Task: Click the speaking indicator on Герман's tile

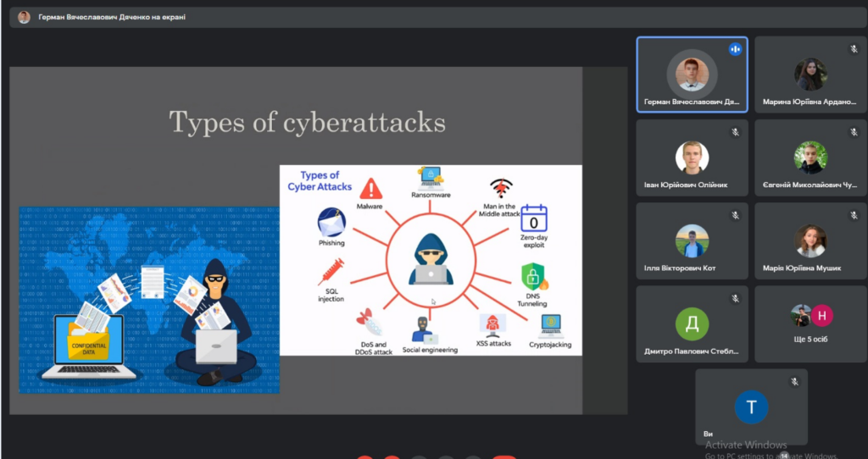Action: 735,49
